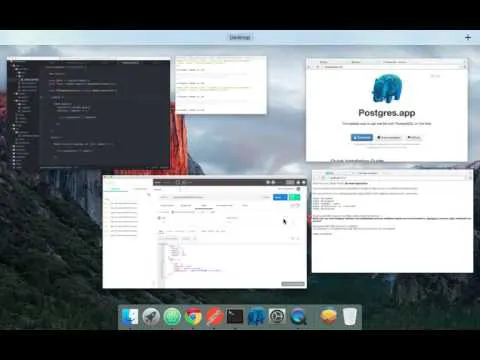Open Launchpad rocket icon in the dock
The image size is (480, 360).
click(151, 316)
